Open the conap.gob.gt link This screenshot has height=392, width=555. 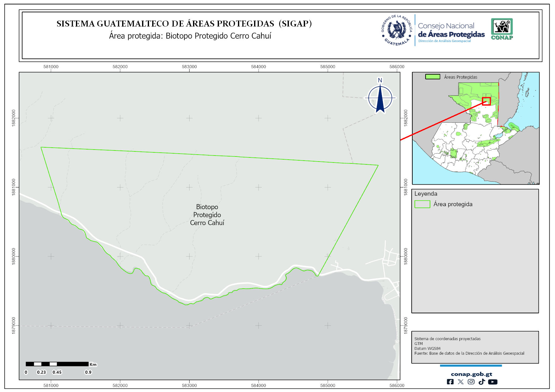(471, 374)
